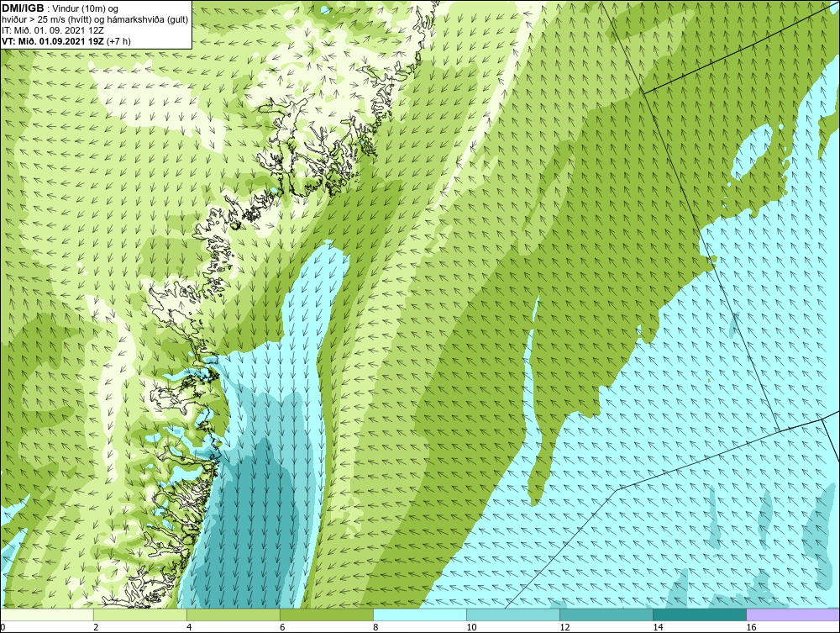The height and width of the screenshot is (633, 840).
Task: Click the 14–16 m/s dark teal legend swatch
Action: point(700,615)
